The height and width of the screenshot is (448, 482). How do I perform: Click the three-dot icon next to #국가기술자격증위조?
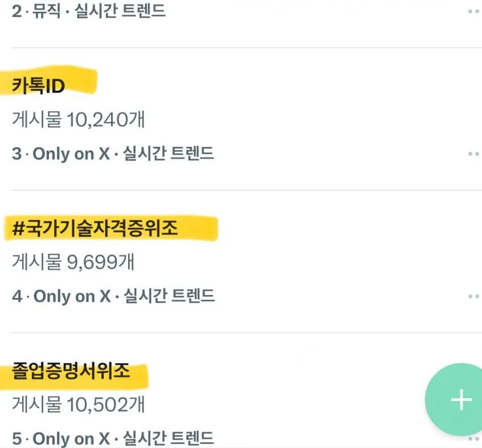475,295
